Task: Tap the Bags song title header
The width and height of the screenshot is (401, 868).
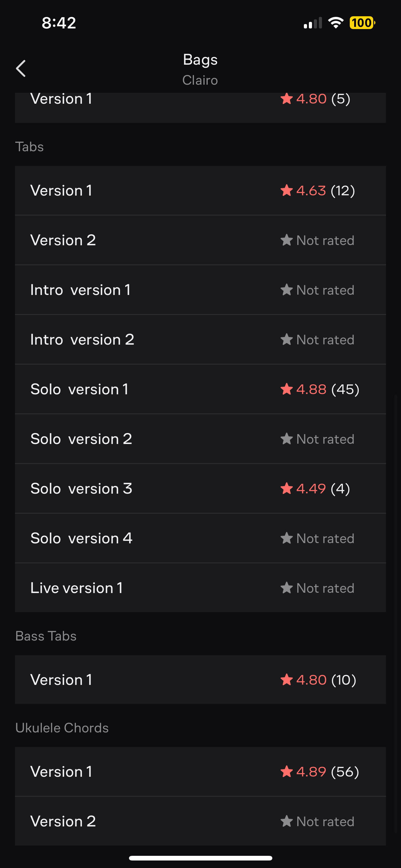Action: coord(200,60)
